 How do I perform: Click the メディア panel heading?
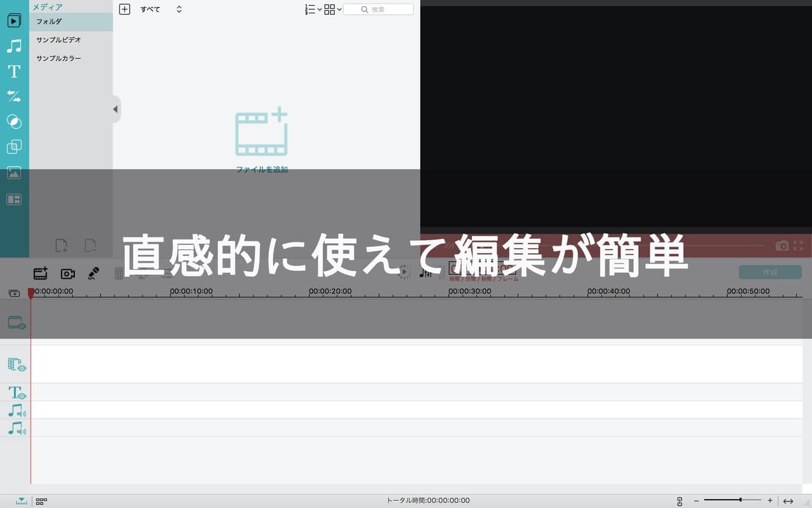click(x=48, y=7)
